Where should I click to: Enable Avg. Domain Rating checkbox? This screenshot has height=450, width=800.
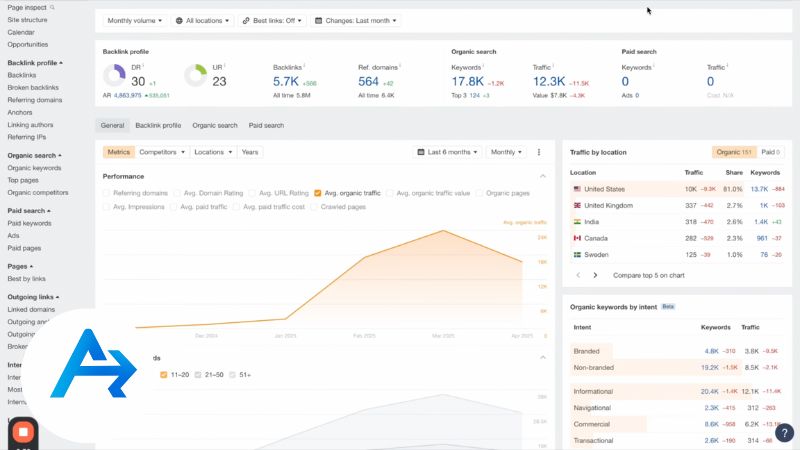pyautogui.click(x=177, y=193)
